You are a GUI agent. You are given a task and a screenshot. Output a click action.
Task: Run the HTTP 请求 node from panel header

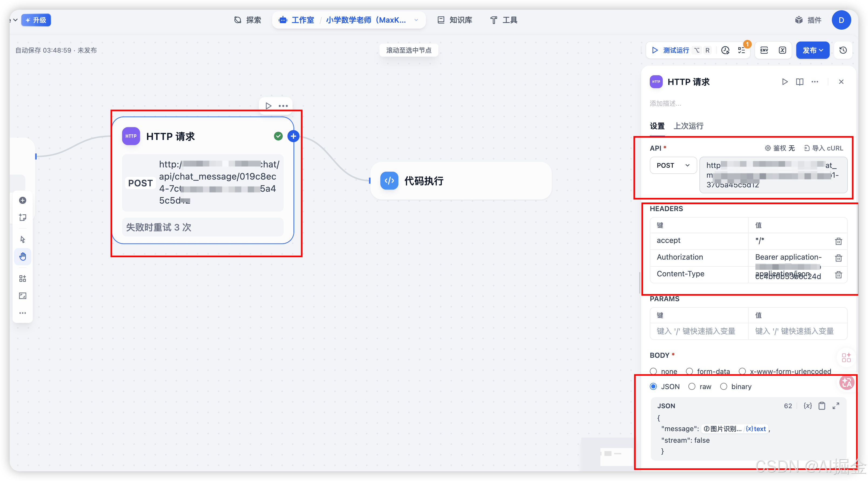784,82
